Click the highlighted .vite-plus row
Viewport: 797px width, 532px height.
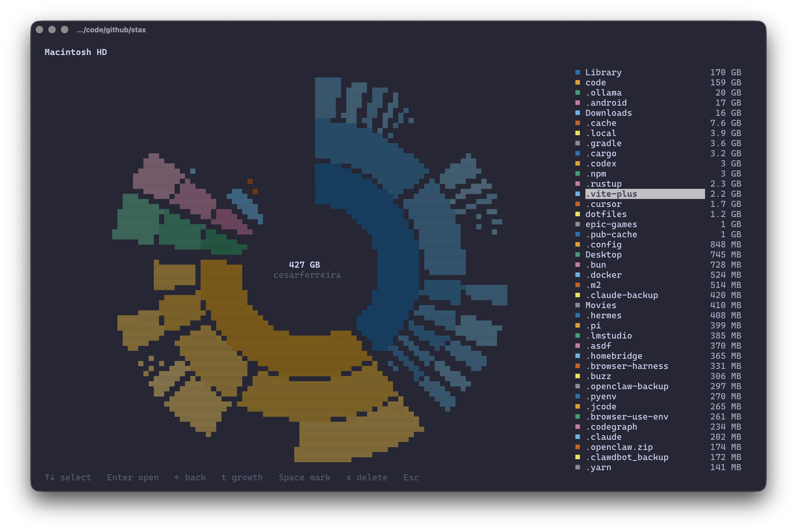coord(658,194)
